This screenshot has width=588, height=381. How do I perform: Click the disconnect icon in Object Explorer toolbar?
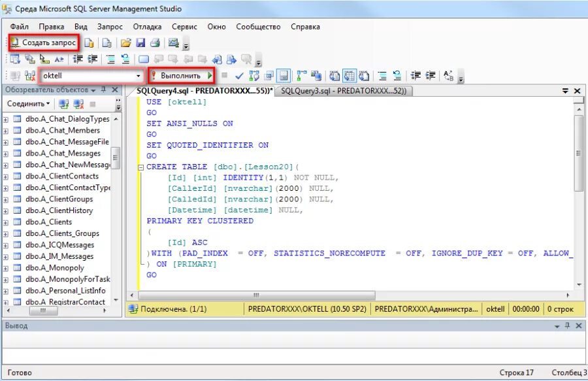[x=78, y=104]
